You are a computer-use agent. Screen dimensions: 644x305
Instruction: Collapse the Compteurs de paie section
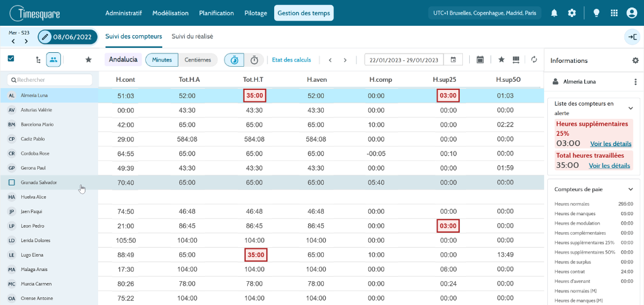630,189
